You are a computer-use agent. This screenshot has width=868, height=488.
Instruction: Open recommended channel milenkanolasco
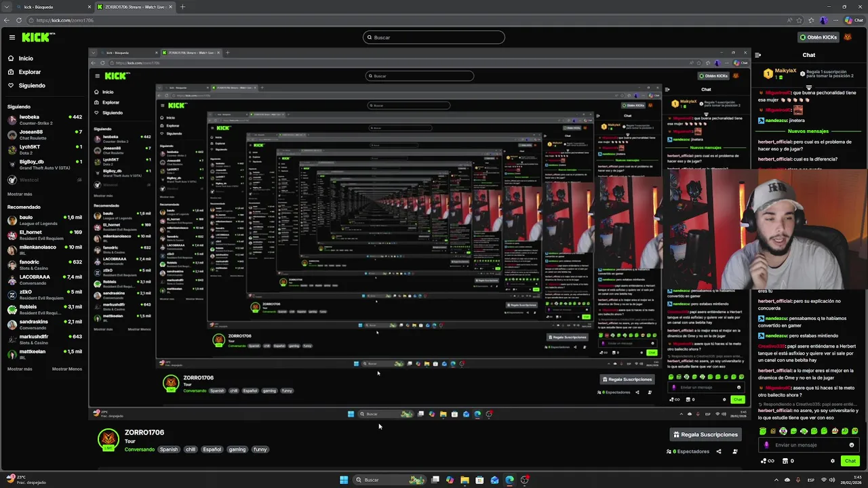click(x=44, y=249)
